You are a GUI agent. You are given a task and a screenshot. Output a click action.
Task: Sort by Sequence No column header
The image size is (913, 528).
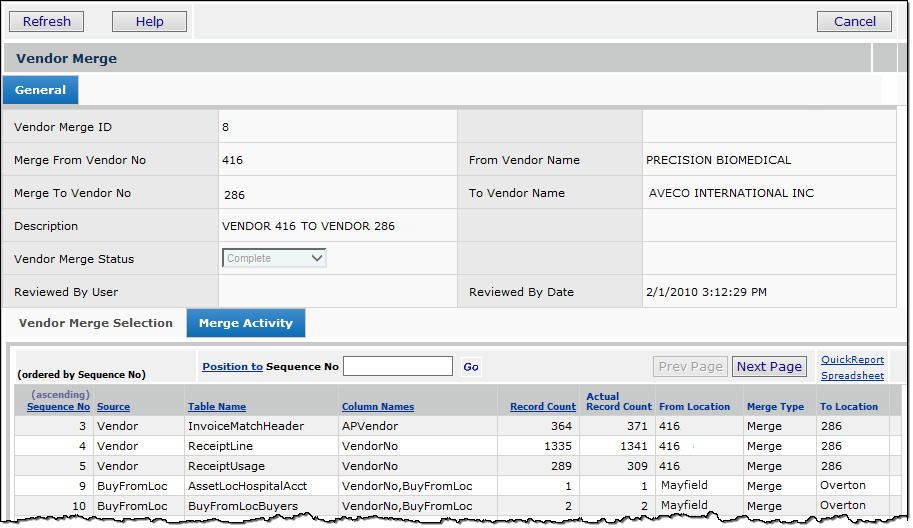tap(58, 407)
